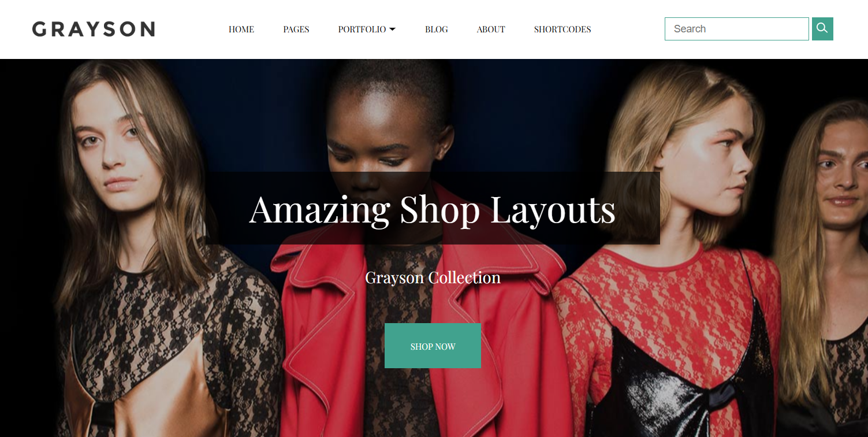
Task: Click the SHOP NOW button
Action: [x=433, y=346]
